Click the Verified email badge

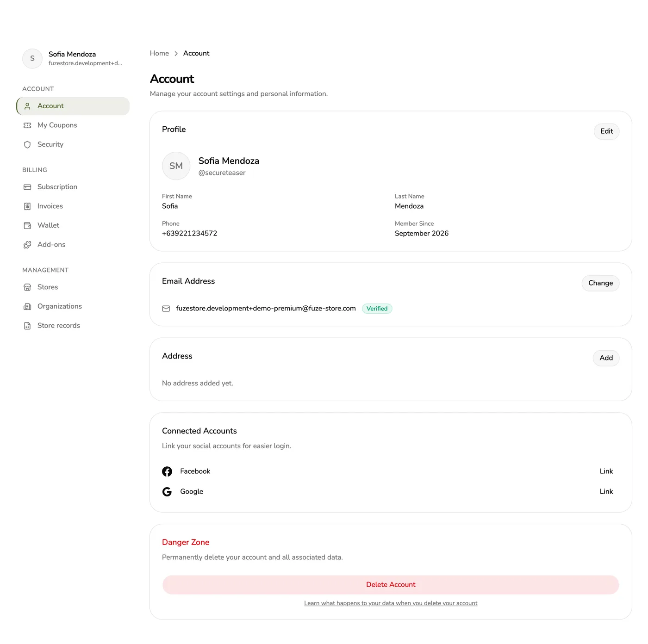(377, 309)
